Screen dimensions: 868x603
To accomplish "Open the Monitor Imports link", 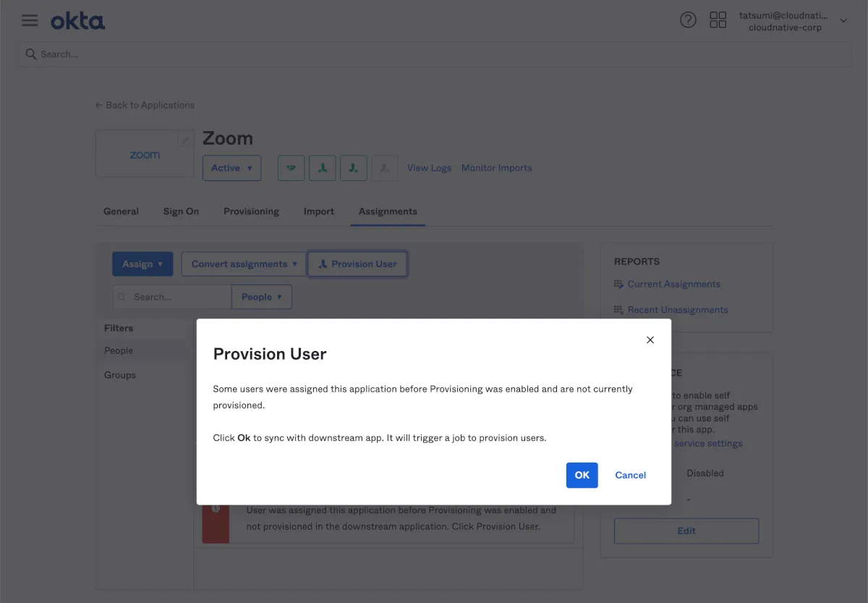I will coord(496,168).
